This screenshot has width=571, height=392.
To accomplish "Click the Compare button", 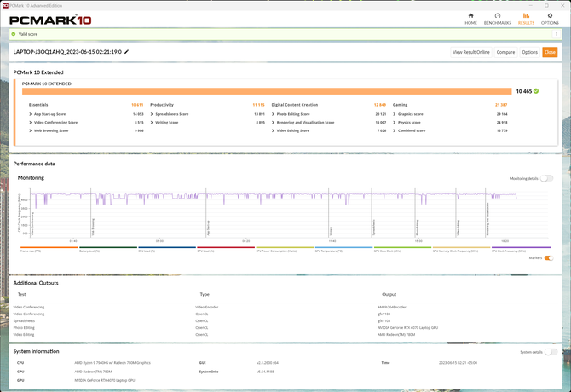I will tap(505, 53).
